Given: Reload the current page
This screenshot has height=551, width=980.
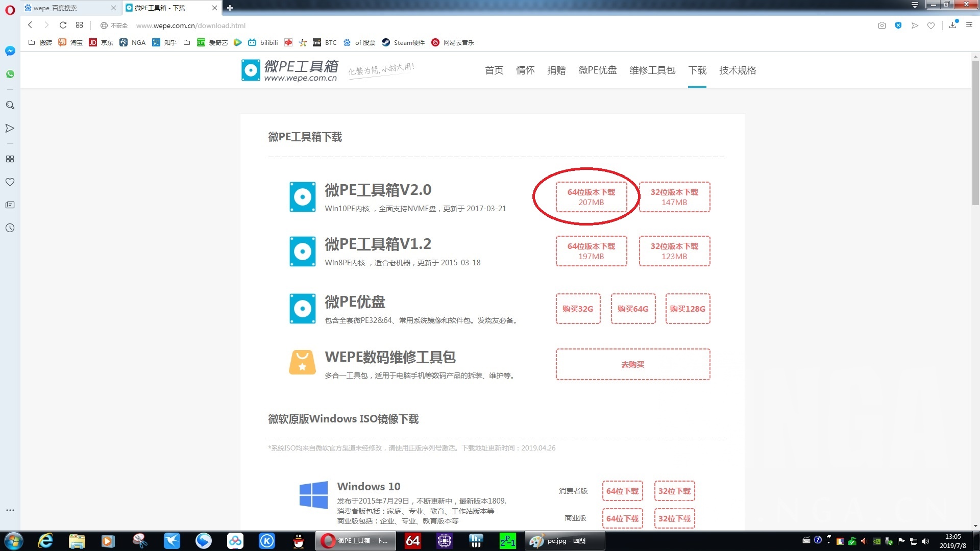Looking at the screenshot, I should [x=63, y=25].
